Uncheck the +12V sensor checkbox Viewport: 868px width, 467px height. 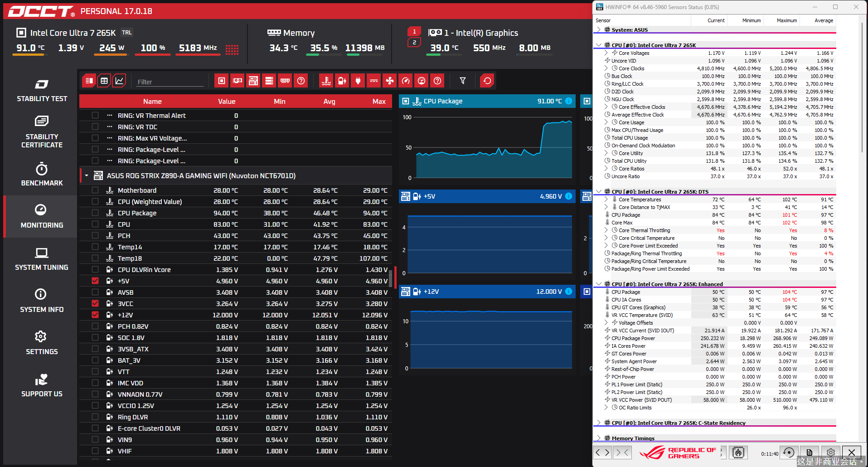[x=95, y=315]
